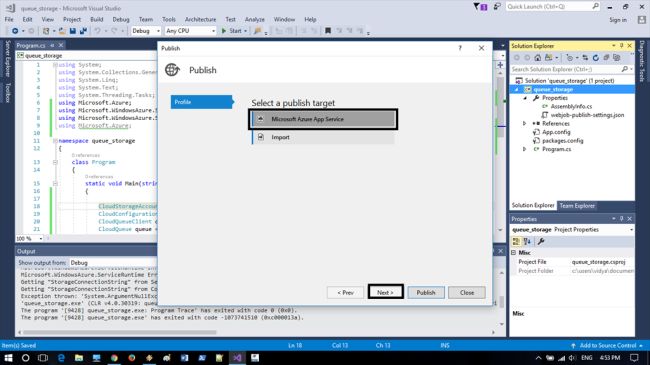This screenshot has width=650, height=365.
Task: Click the Save All icon in toolbar
Action: pyautogui.click(x=83, y=31)
